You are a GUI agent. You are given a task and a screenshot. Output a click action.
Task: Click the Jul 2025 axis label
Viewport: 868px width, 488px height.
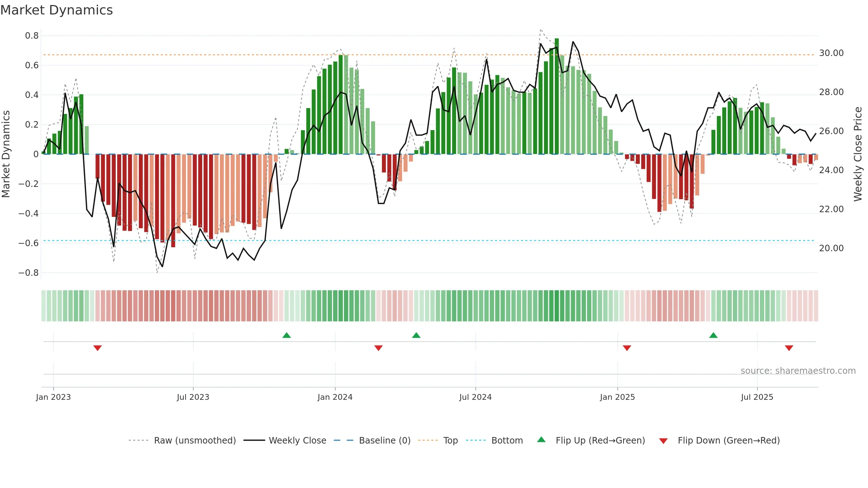757,397
